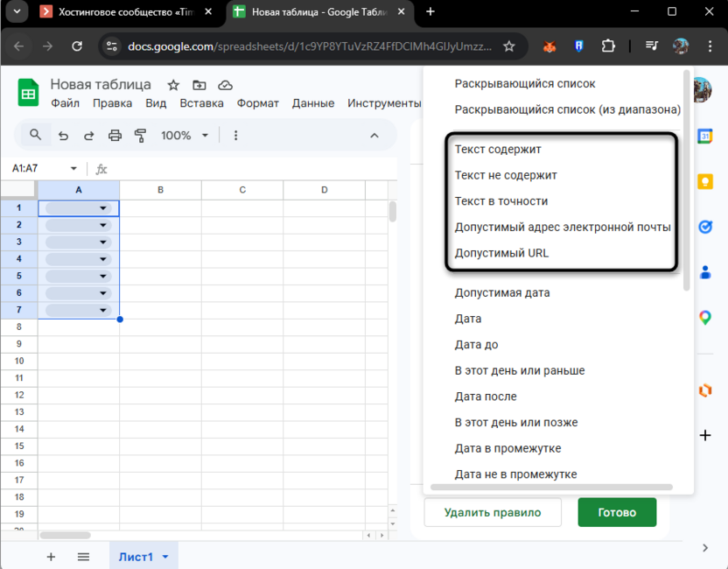The image size is (728, 569).
Task: Open Google Keep in side panel
Action: (705, 181)
